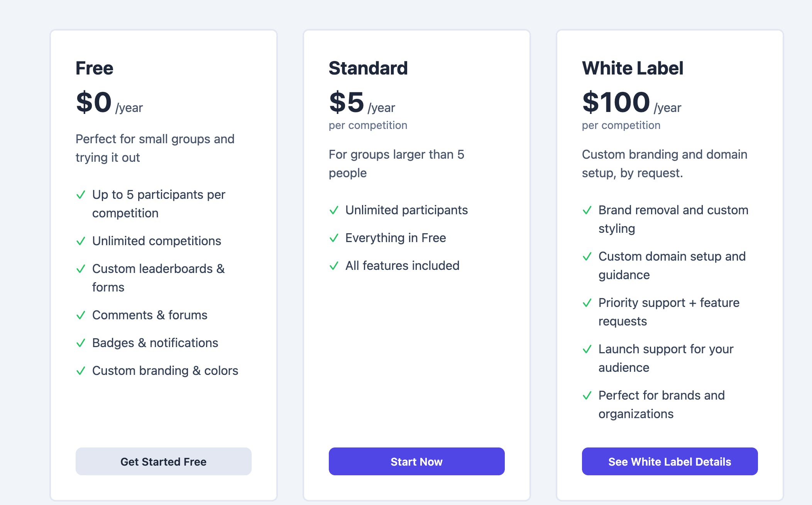Click checkmark next to Custom branding & colors
Screen dimensions: 812x505
81,371
